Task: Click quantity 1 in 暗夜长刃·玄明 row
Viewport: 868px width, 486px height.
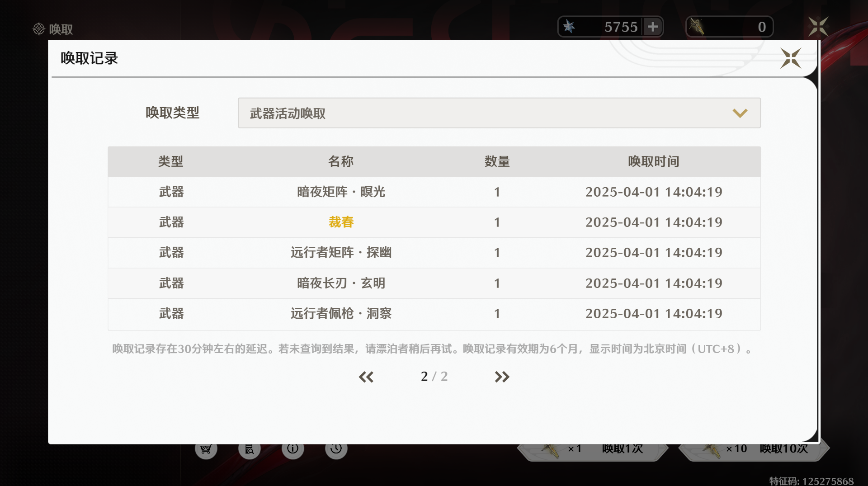Action: coord(497,283)
